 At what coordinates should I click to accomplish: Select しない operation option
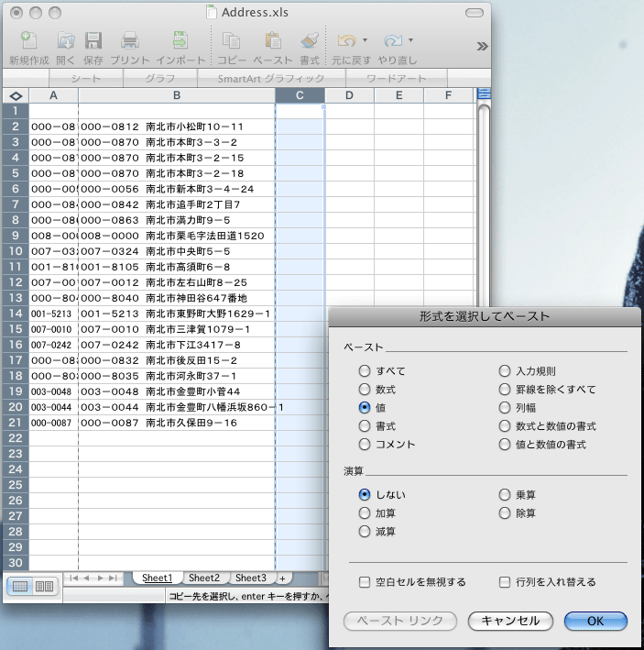365,494
